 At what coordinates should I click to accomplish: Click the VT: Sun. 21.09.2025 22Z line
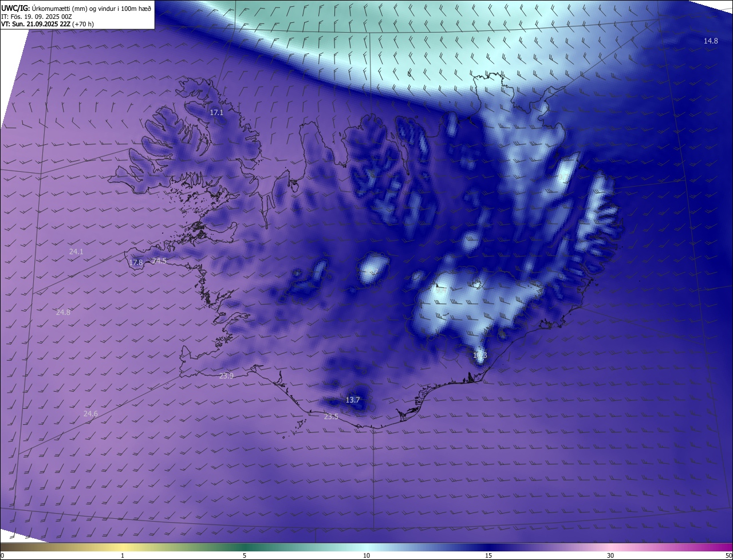pyautogui.click(x=46, y=25)
